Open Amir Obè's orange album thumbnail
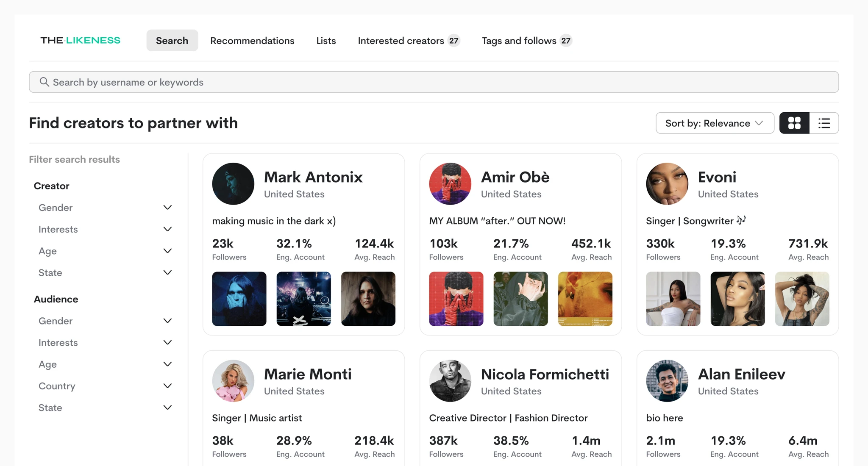 click(x=585, y=299)
